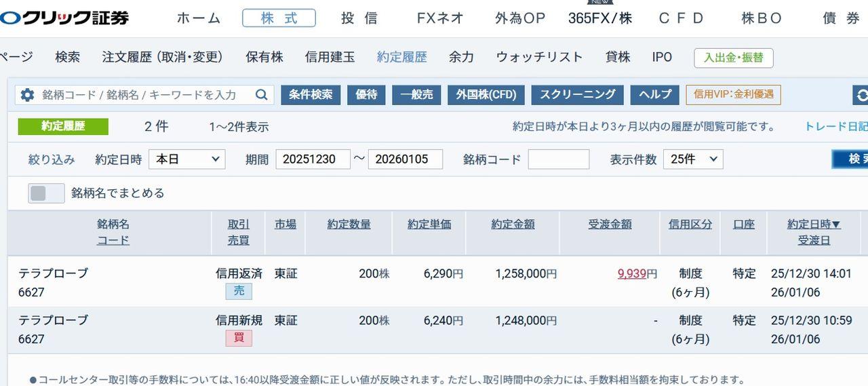Expand the 表示件数 dropdown showing 25件
Viewport: 868px width, 386px height.
(692, 159)
